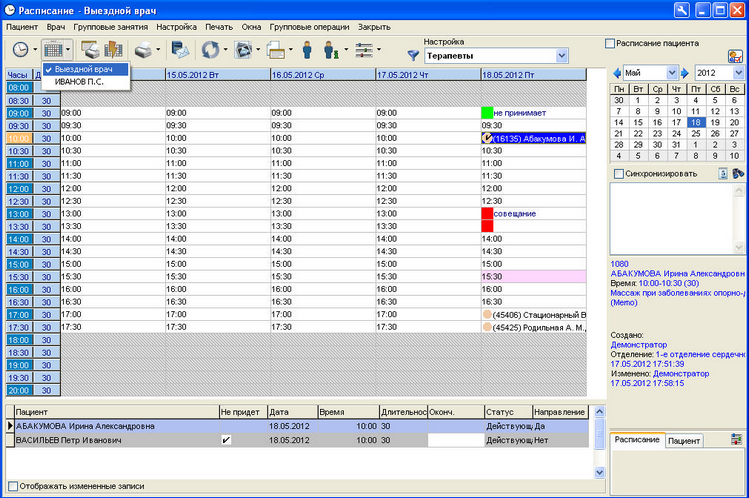Select checked Выездной врач menu entry
This screenshot has width=749, height=498.
[86, 69]
